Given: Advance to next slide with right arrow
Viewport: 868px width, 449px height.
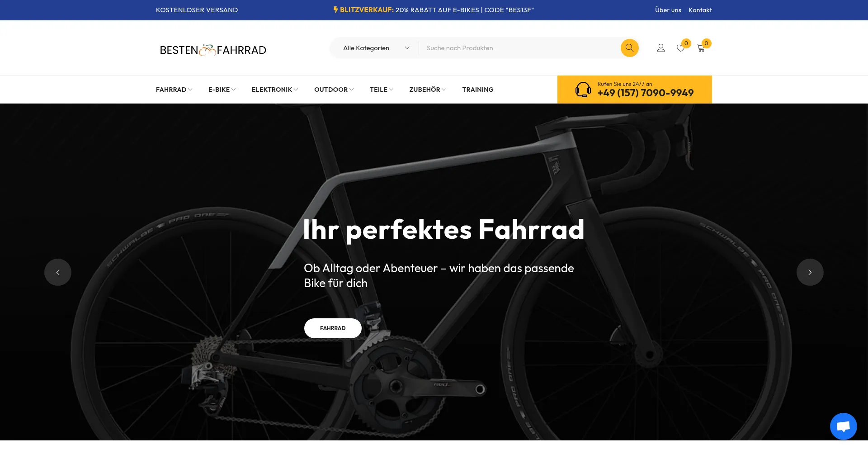Looking at the screenshot, I should click(810, 272).
